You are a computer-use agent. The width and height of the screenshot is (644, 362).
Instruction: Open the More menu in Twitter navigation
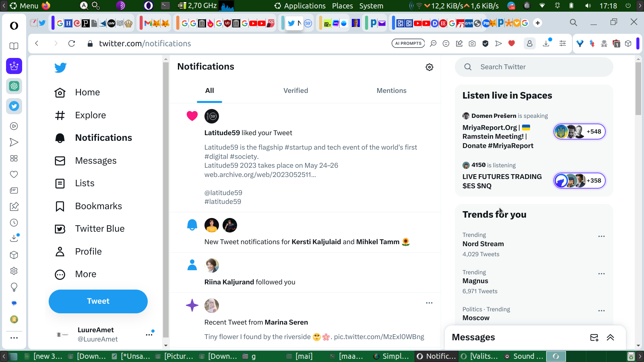(x=76, y=274)
